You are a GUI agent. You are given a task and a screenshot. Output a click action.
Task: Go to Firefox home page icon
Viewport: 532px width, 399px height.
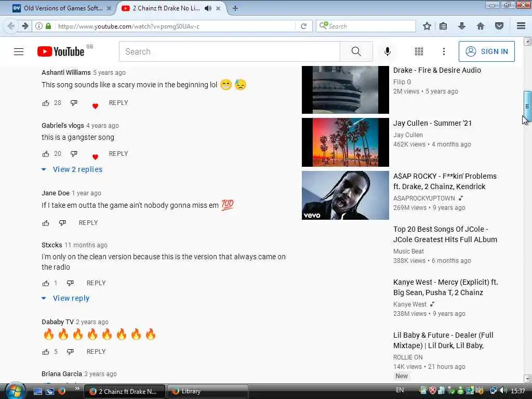[x=481, y=26]
